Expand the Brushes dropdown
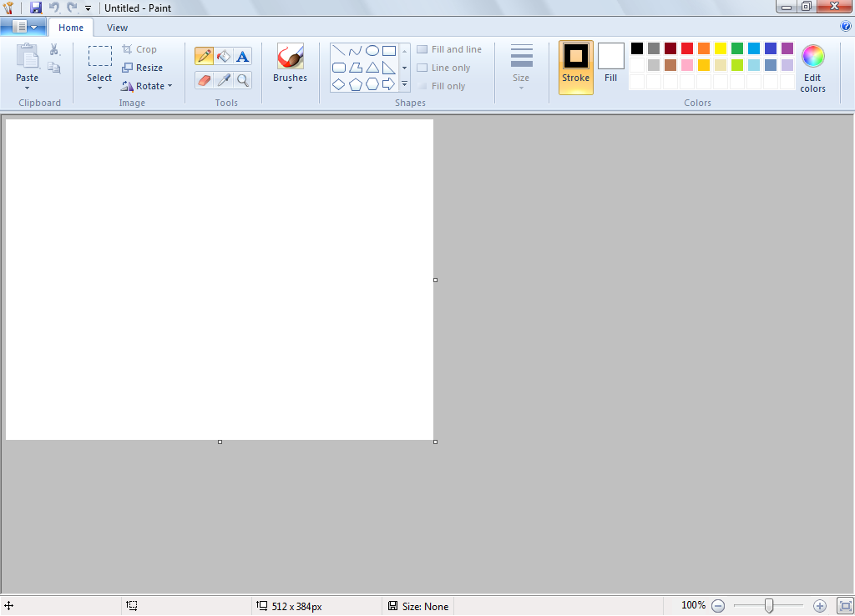Screen dimensions: 855x616 click(290, 88)
